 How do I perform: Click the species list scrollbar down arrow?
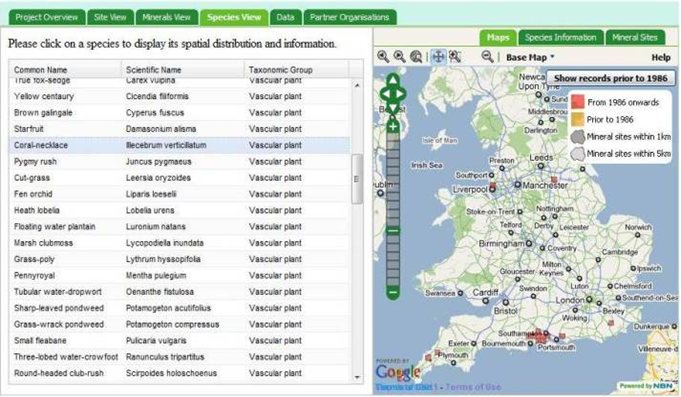(357, 377)
